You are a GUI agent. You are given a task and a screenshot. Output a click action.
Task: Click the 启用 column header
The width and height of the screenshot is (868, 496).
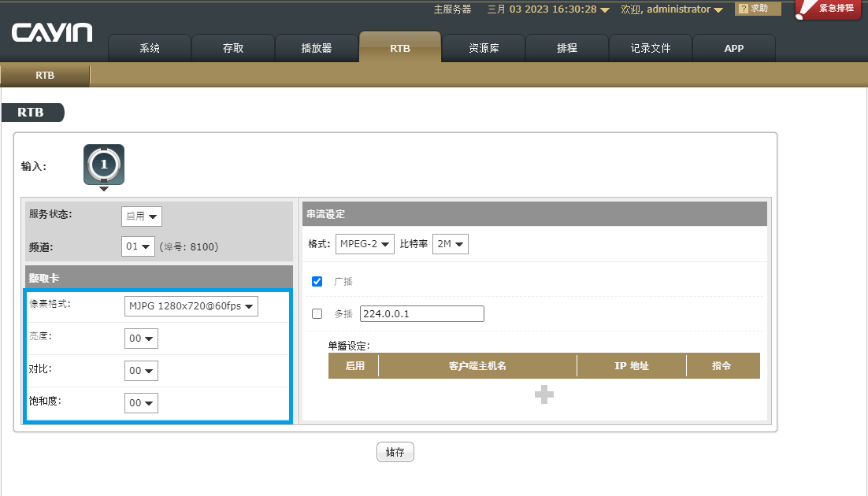click(354, 366)
